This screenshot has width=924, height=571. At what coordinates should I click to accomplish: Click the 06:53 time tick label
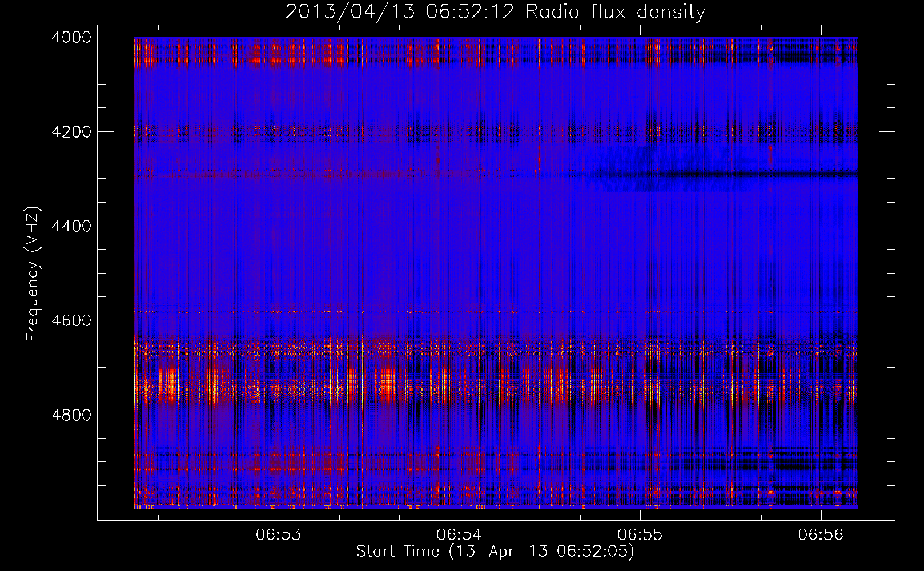279,535
